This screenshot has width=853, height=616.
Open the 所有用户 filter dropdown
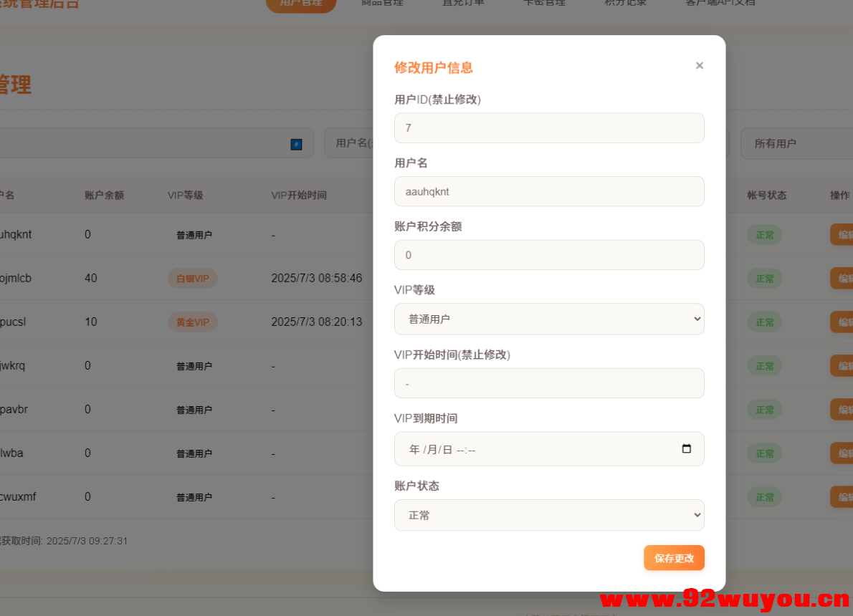[796, 143]
